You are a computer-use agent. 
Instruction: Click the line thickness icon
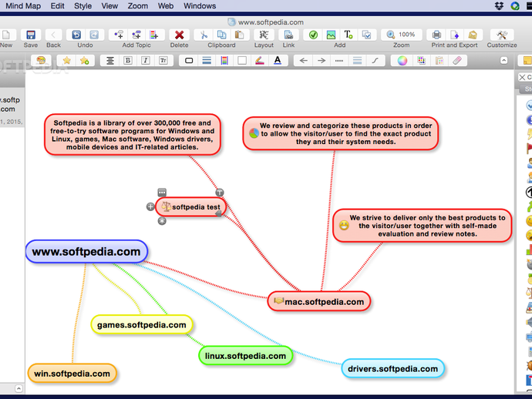click(357, 60)
